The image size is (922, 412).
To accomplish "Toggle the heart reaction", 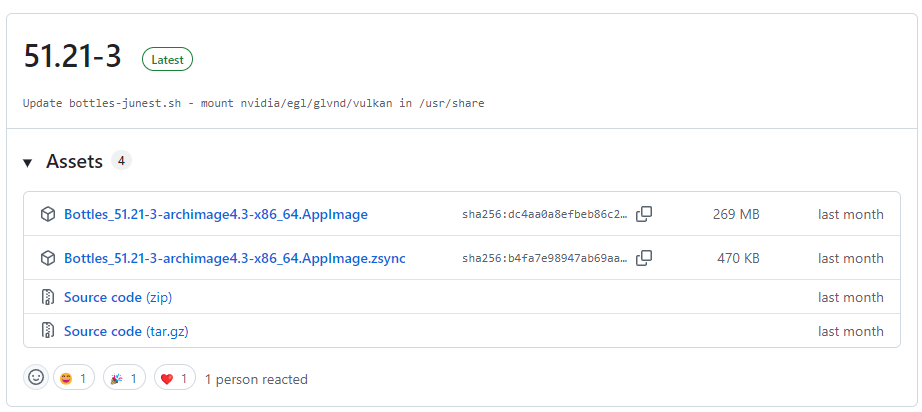I will (175, 379).
